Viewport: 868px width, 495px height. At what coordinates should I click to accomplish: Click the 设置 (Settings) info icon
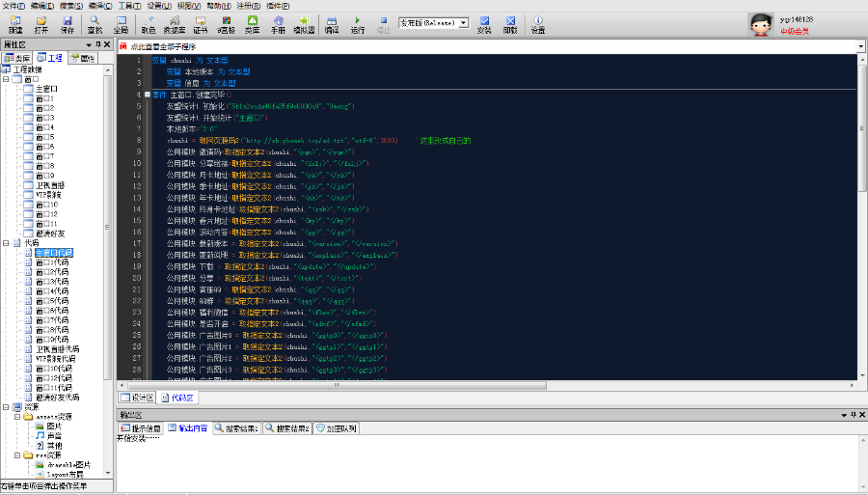[538, 25]
